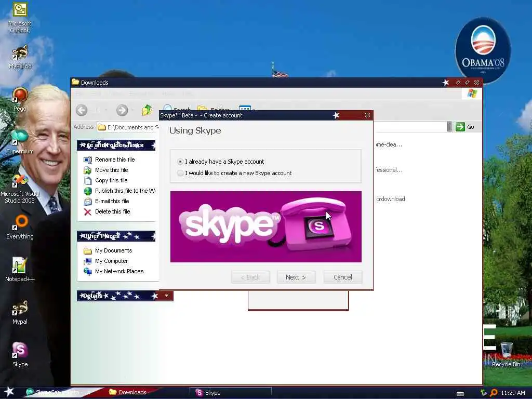Click the Skype phone banner image
532x399 pixels.
click(266, 227)
